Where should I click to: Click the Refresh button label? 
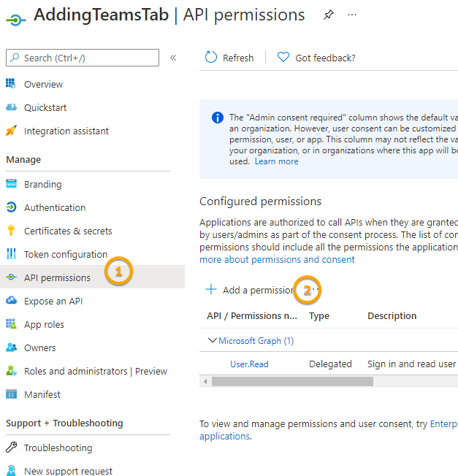[x=238, y=58]
